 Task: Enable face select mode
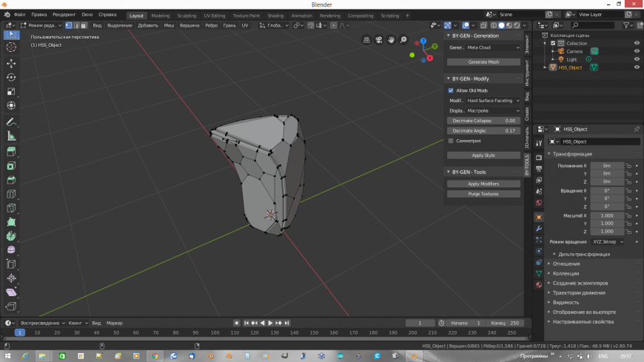[x=84, y=25]
